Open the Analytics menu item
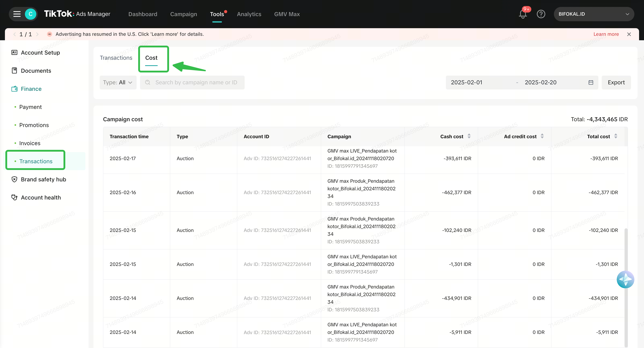 249,14
